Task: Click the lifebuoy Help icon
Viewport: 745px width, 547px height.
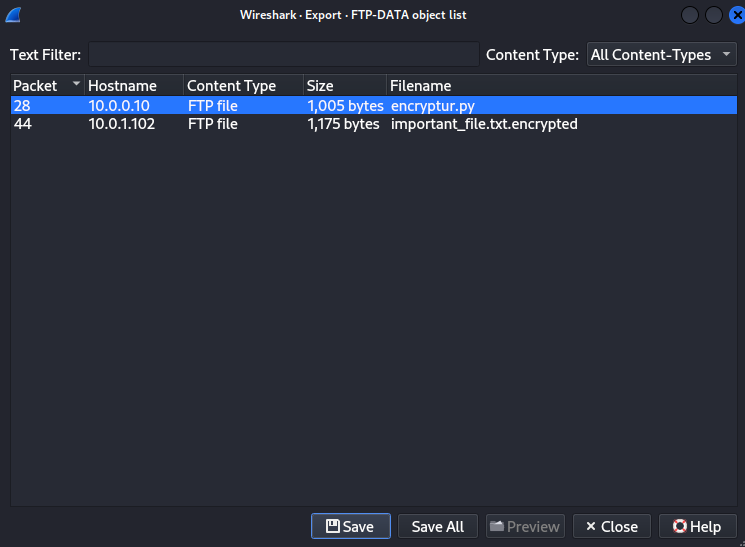Action: coord(680,526)
